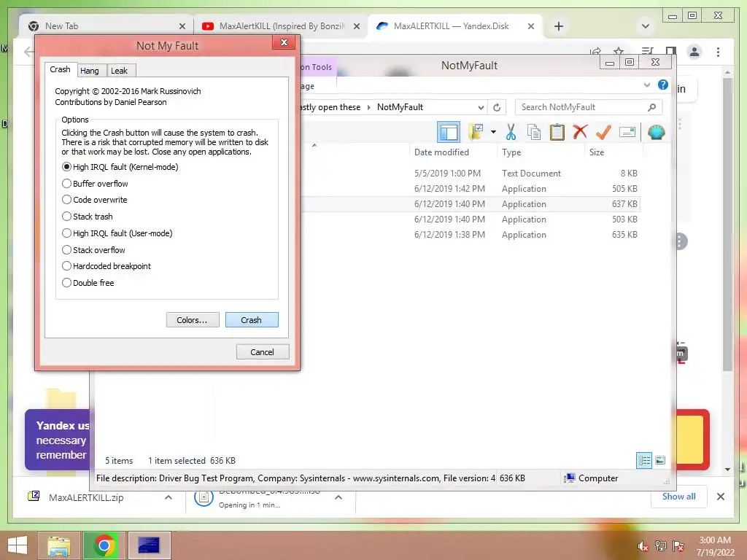This screenshot has height=560, width=747.
Task: Click NotMyFault breadcrumb in address bar
Action: (x=400, y=107)
